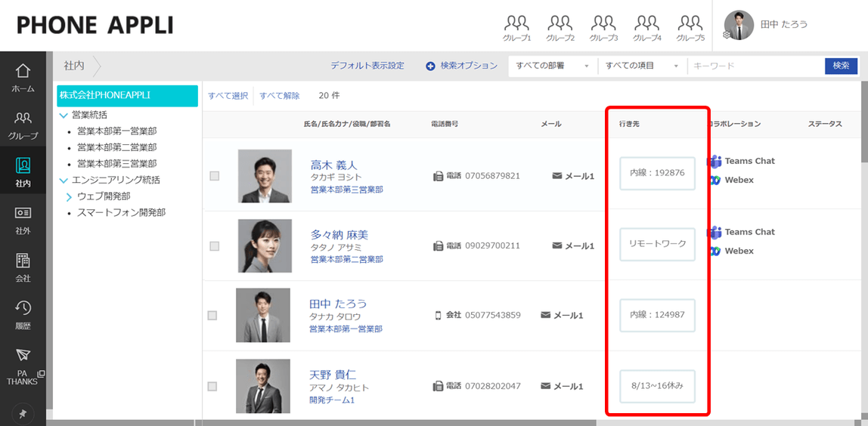Open PA THANKS paper plane icon

tap(23, 355)
